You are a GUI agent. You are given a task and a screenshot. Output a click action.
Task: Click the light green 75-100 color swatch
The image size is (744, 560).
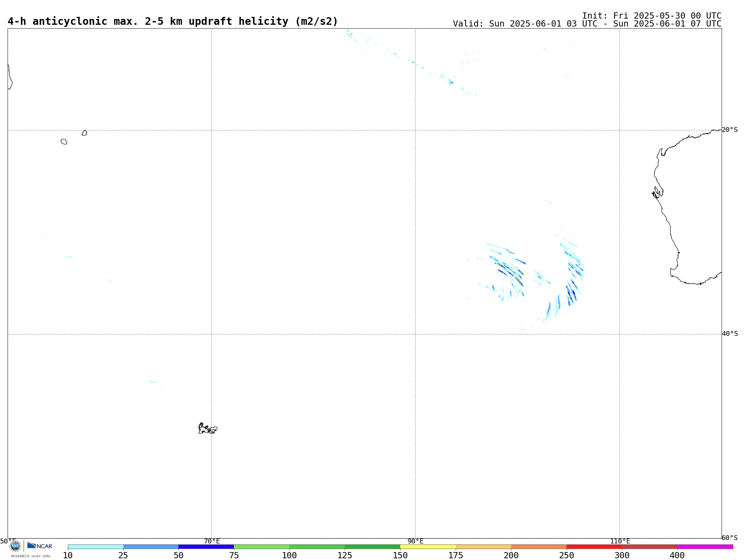click(x=262, y=547)
